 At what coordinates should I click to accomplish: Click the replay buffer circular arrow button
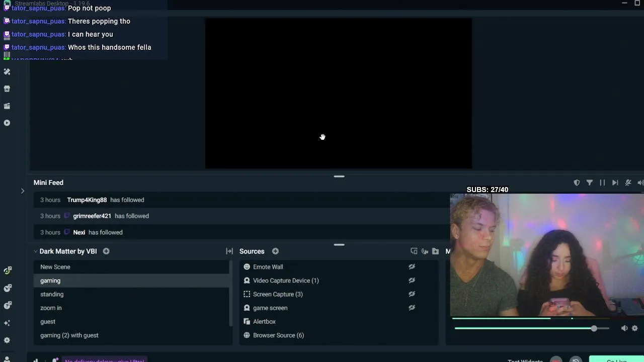(576, 360)
